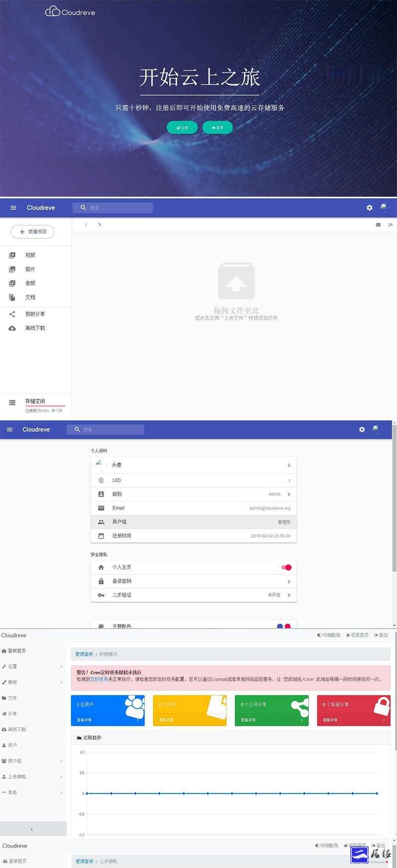
Task: Click the storage icon beside 存储空间
Action: pyautogui.click(x=12, y=402)
